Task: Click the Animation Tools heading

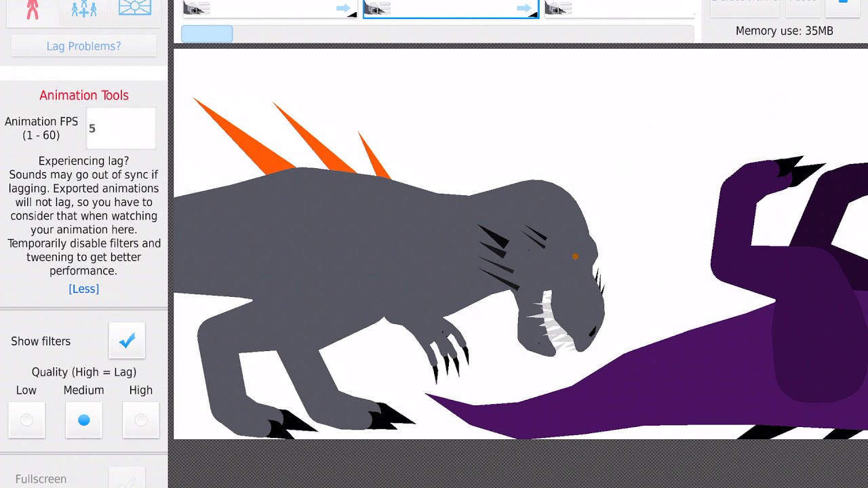Action: (84, 96)
